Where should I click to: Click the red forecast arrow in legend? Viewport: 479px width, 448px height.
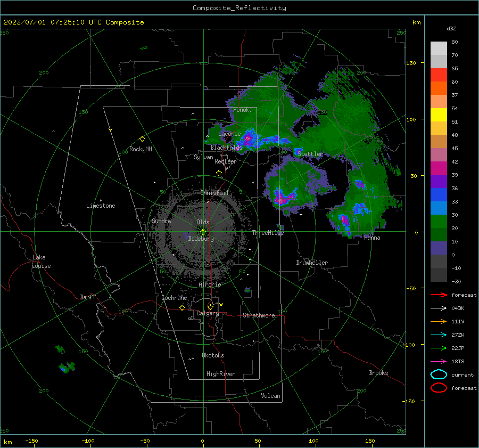439,295
